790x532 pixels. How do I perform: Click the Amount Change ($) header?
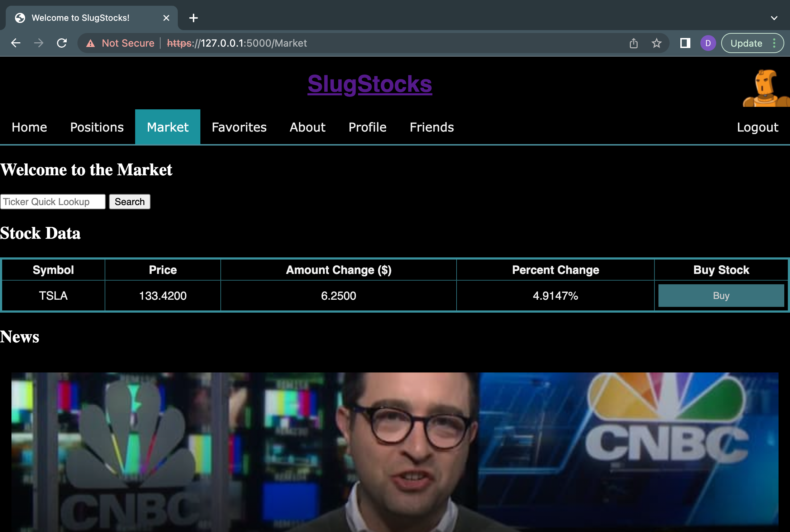tap(339, 270)
